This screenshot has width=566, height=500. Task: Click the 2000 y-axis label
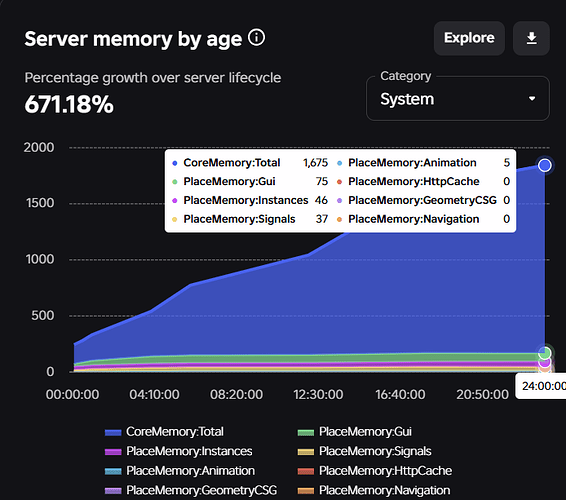pyautogui.click(x=39, y=147)
